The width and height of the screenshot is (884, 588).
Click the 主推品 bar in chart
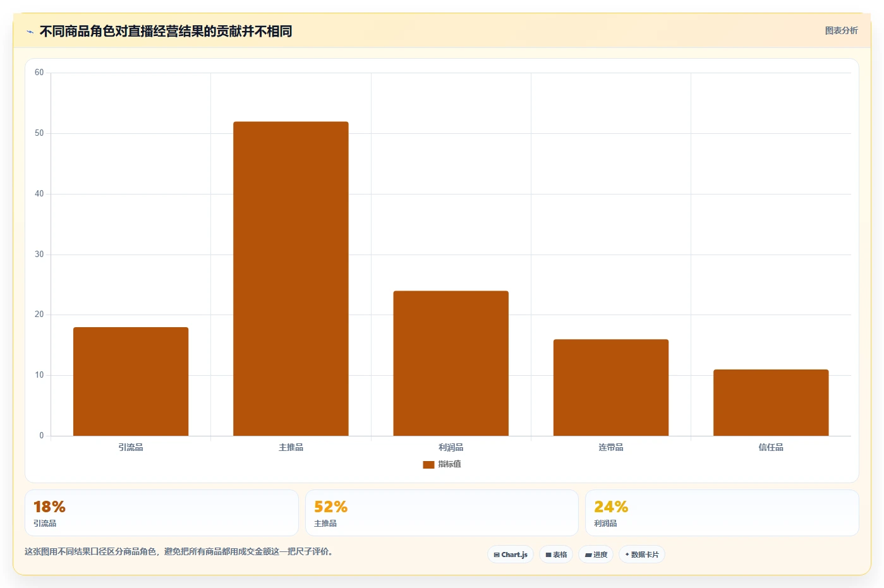291,279
